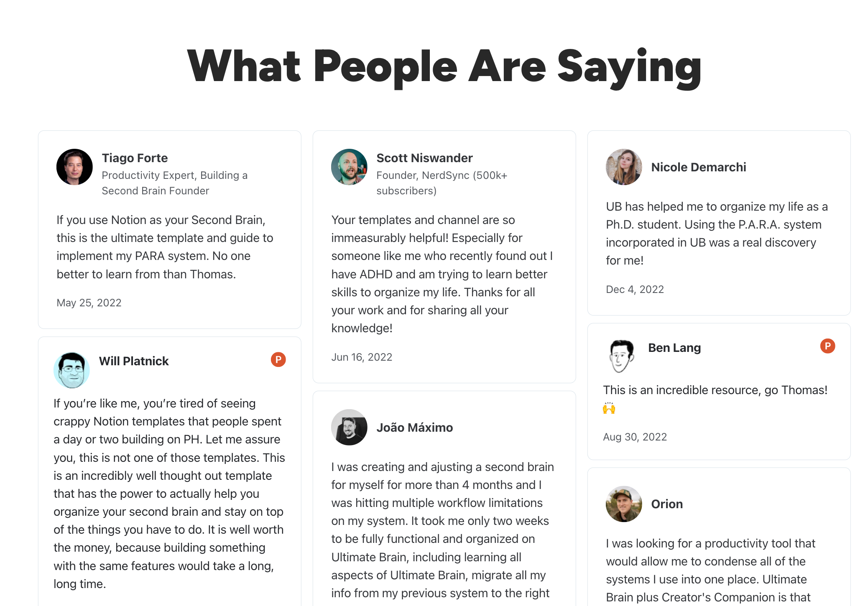Click Orion's profile photo
Viewport: 868px width, 606px height.
(624, 504)
